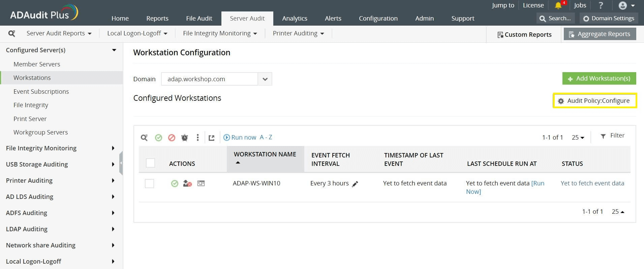Click the Add Workstation(s) button

(x=599, y=79)
